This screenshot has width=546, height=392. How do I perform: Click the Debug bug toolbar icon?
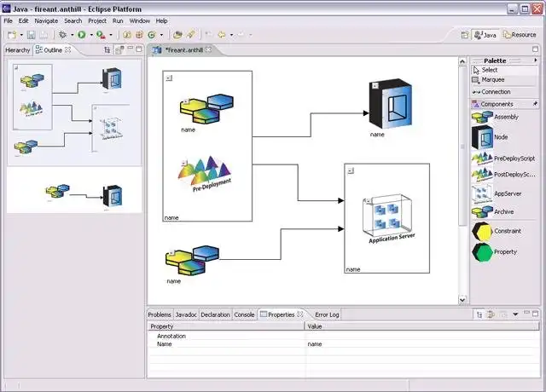[62, 35]
